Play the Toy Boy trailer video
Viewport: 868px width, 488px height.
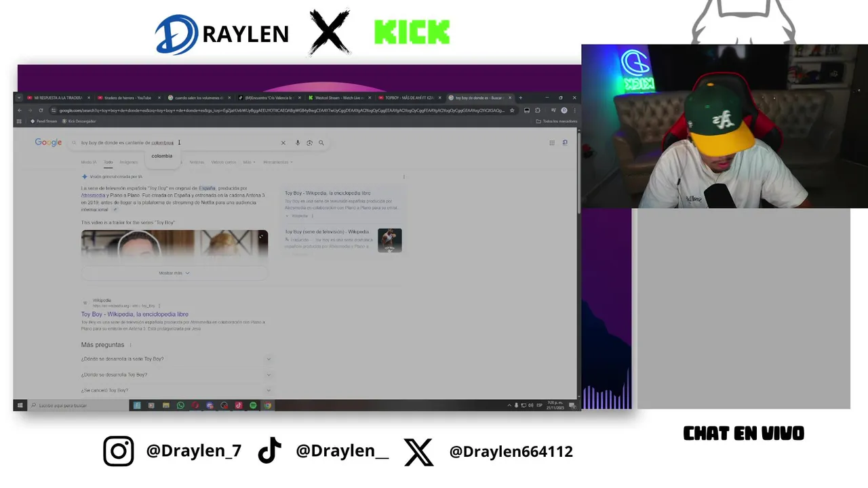[x=174, y=243]
